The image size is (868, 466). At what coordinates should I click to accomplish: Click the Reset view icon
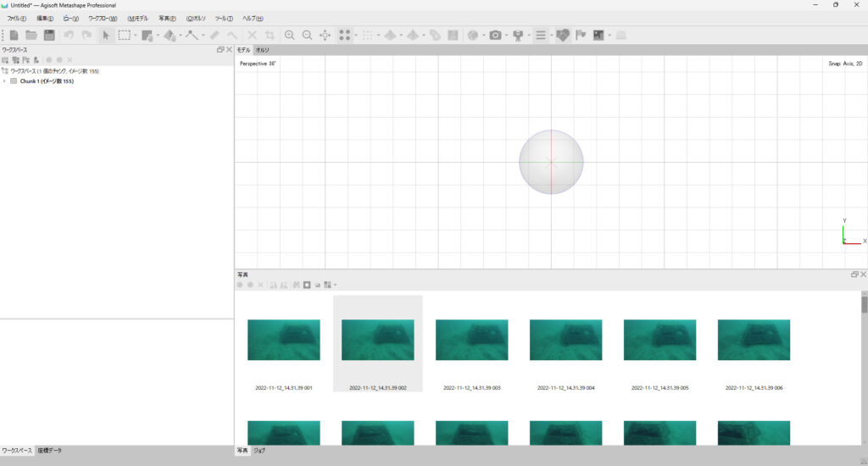pos(325,36)
